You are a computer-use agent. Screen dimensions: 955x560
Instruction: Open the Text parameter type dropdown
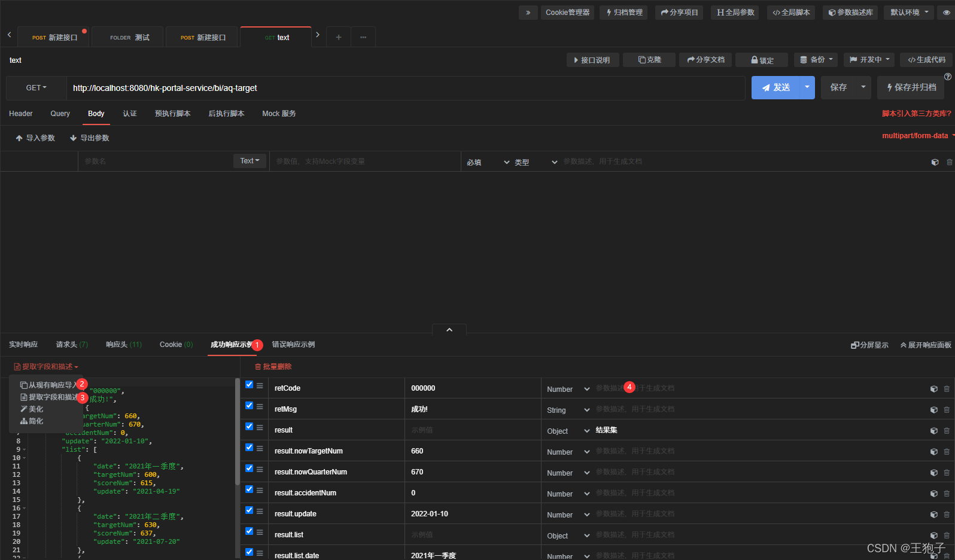point(250,161)
